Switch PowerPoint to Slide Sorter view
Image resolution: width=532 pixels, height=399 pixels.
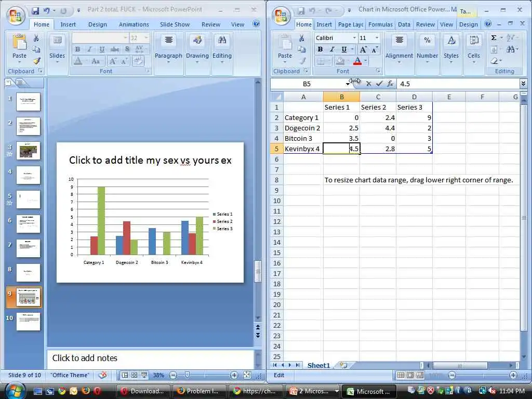[x=135, y=375]
